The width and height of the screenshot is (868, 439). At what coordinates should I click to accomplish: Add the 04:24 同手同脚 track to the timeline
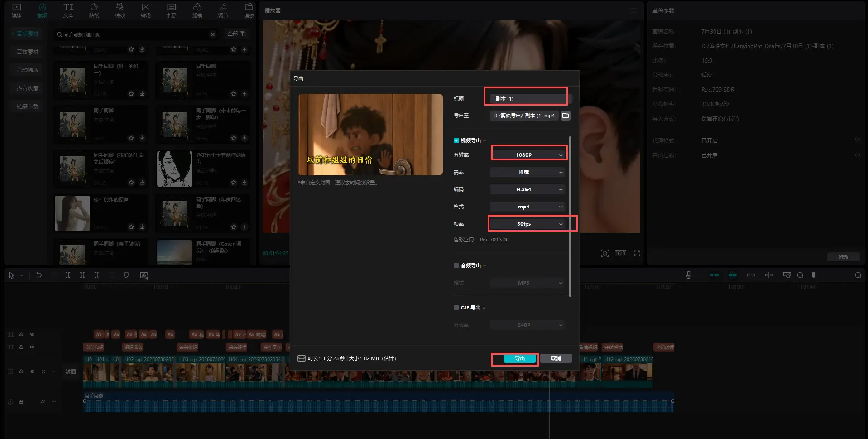pos(245,94)
